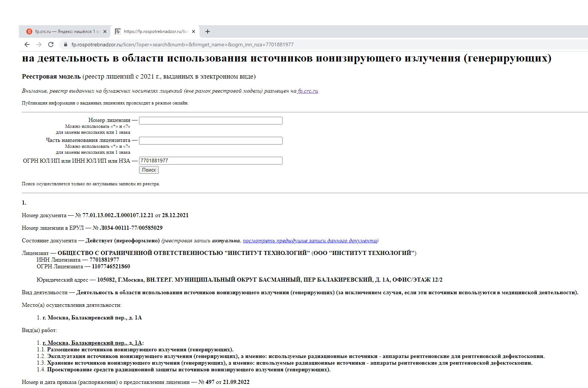Click work item 1.4 Проектирование средств радиационной защиты
The image size is (588, 388).
pyautogui.click(x=189, y=369)
